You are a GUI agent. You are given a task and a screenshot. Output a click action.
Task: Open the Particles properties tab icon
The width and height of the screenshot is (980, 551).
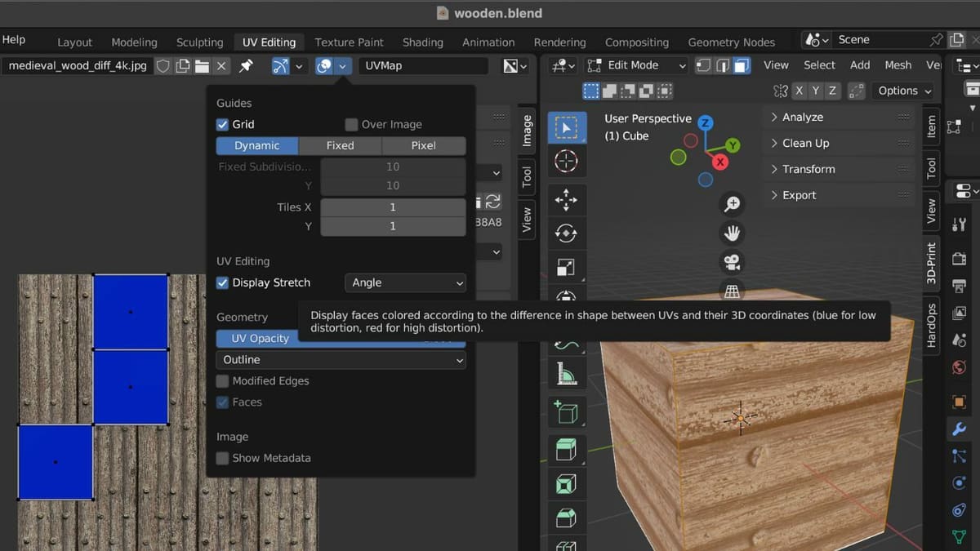[960, 456]
